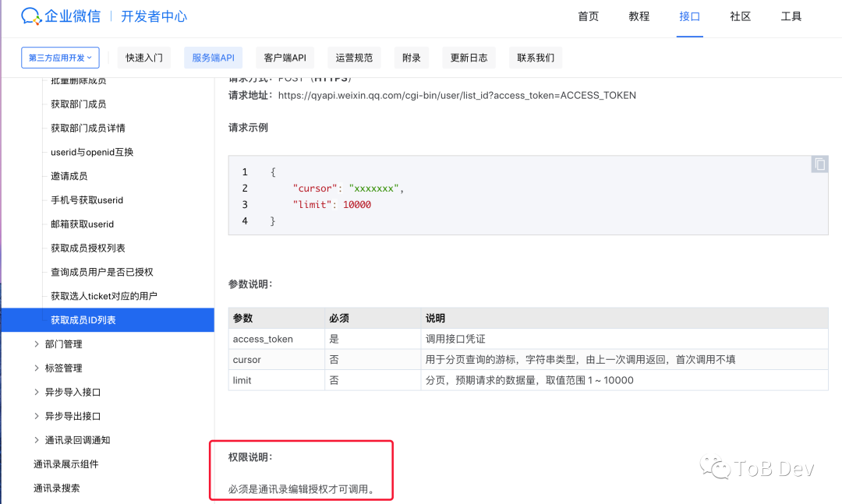This screenshot has height=504, width=842.
Task: Select 邀请成员 in the sidebar
Action: pyautogui.click(x=69, y=175)
